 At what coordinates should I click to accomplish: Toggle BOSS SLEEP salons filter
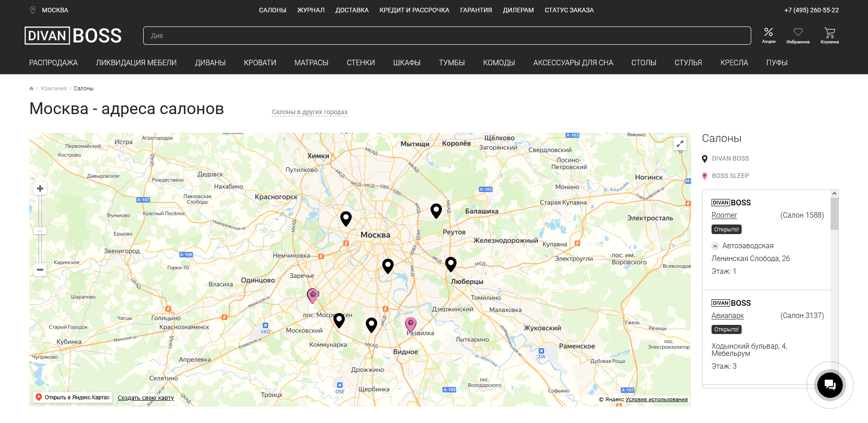[x=730, y=176]
